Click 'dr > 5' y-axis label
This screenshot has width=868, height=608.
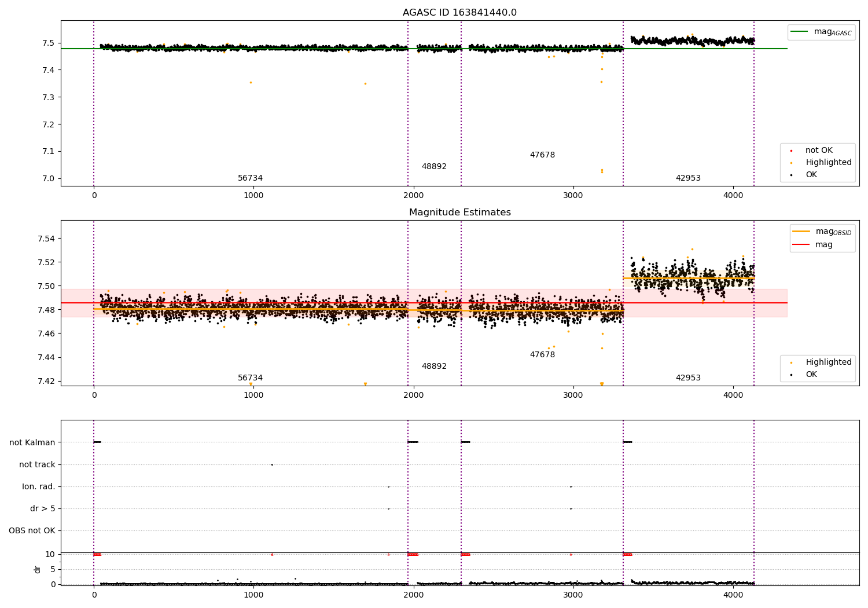coord(43,508)
